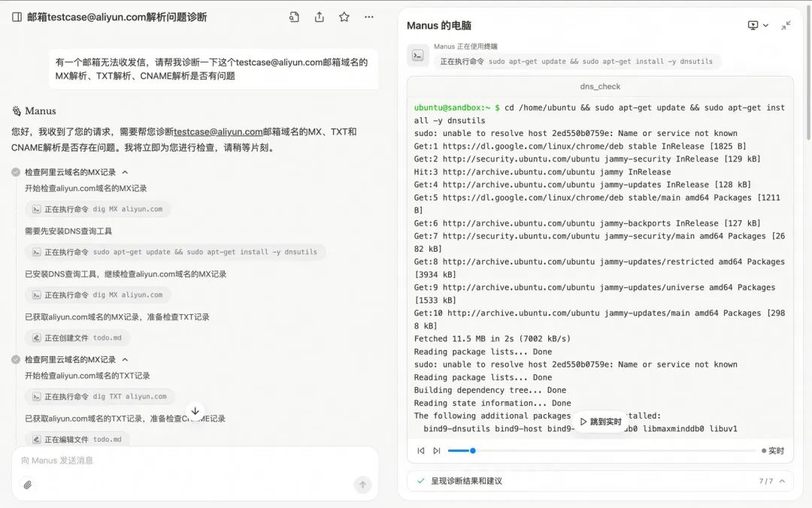This screenshot has width=812, height=508.
Task: Open the share/export icon next to the title
Action: coord(317,17)
